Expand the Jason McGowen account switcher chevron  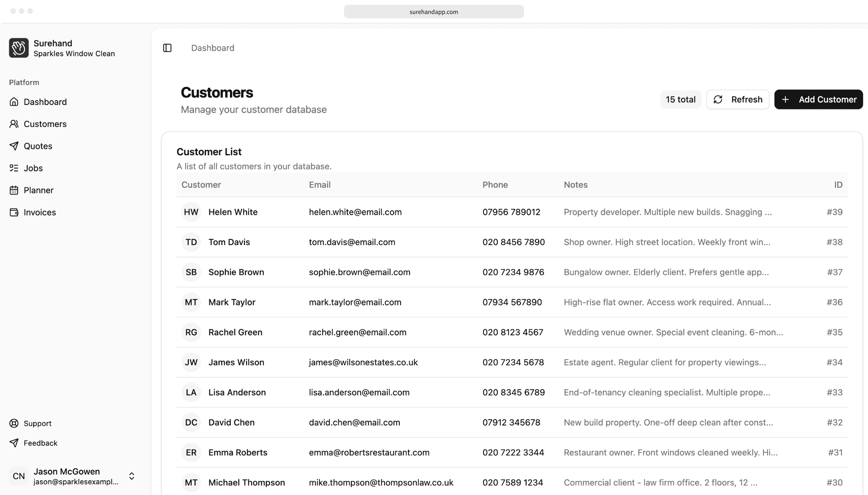coord(132,476)
